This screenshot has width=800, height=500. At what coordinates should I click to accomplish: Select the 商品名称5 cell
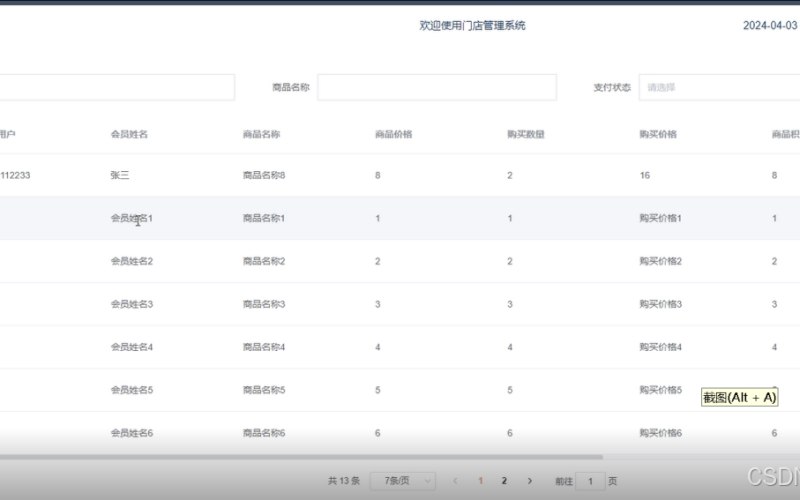coord(264,390)
